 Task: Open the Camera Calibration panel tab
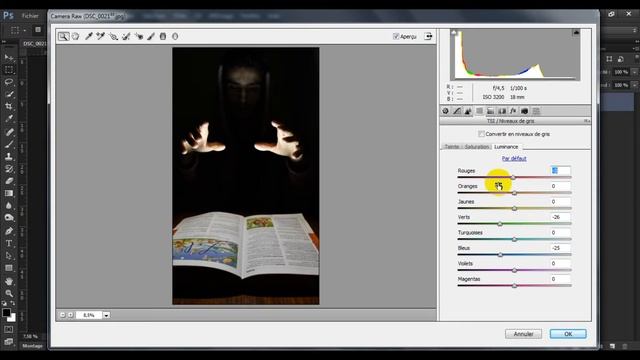(x=524, y=111)
